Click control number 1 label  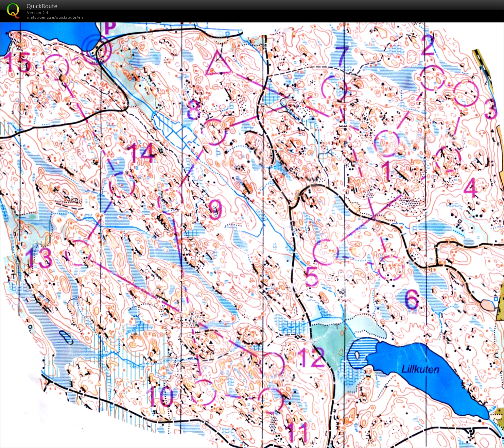(386, 171)
